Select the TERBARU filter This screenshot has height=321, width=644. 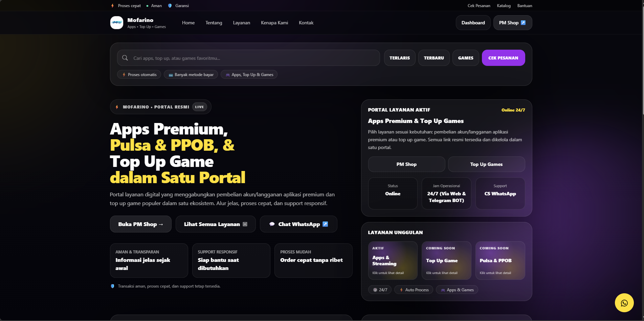point(434,58)
